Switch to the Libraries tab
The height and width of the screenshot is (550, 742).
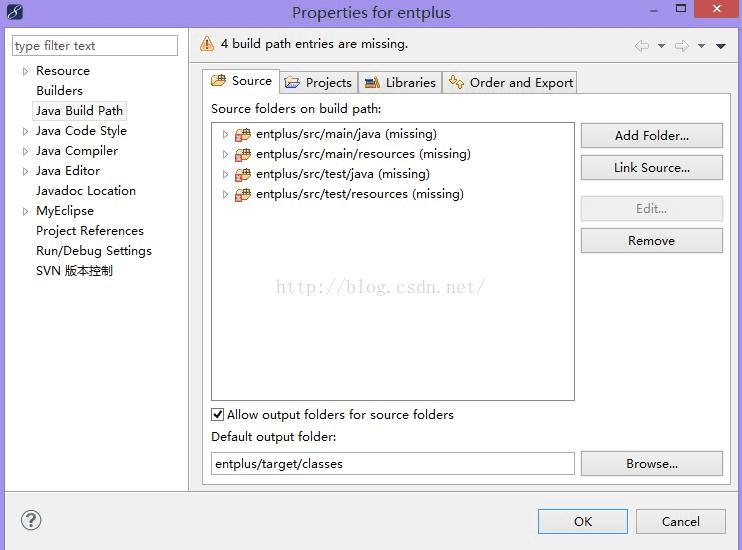coord(400,82)
